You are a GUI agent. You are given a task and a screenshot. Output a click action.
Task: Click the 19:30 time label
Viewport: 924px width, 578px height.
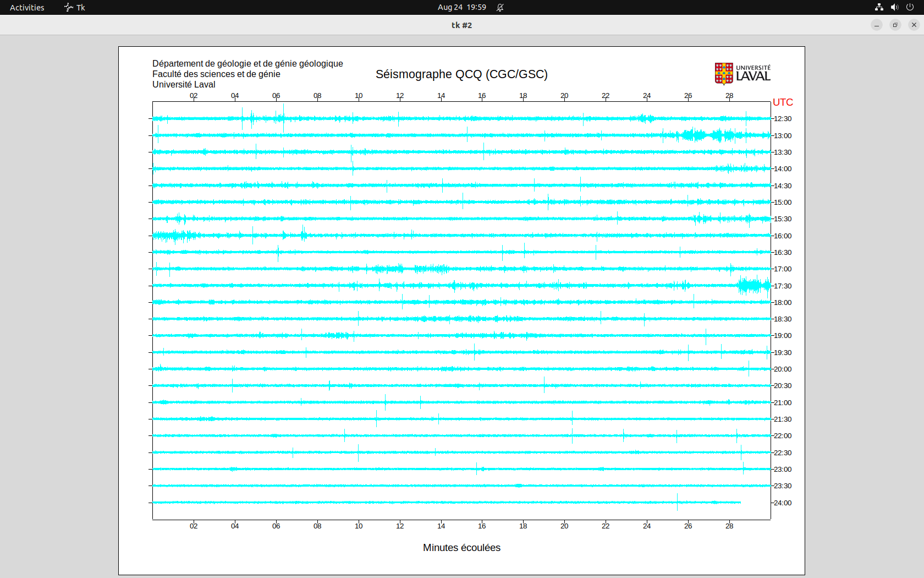tap(783, 353)
